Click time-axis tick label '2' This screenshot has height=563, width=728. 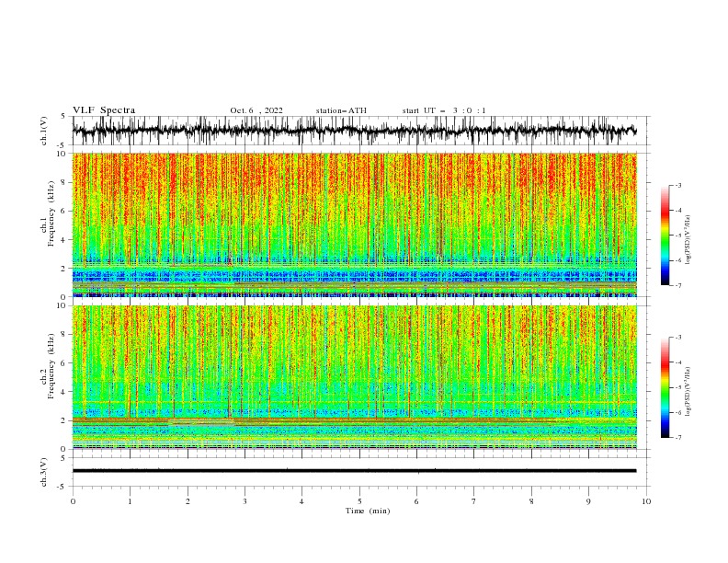(188, 501)
